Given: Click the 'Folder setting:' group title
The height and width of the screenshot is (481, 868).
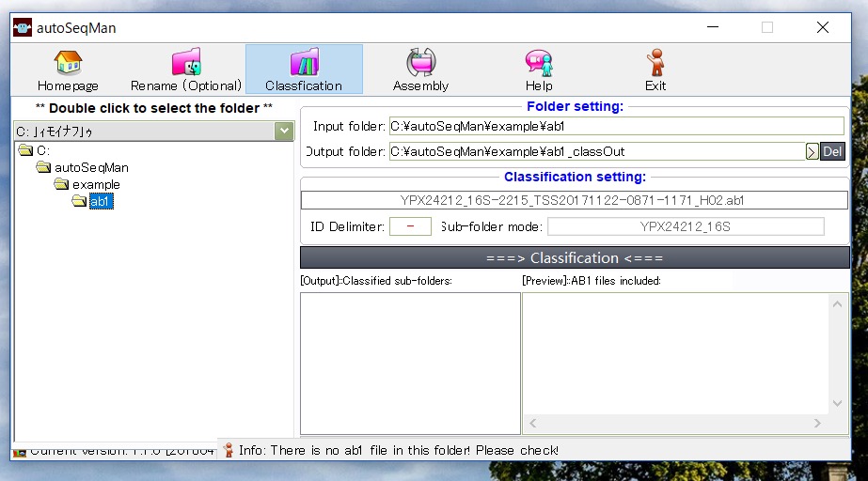Looking at the screenshot, I should [576, 106].
